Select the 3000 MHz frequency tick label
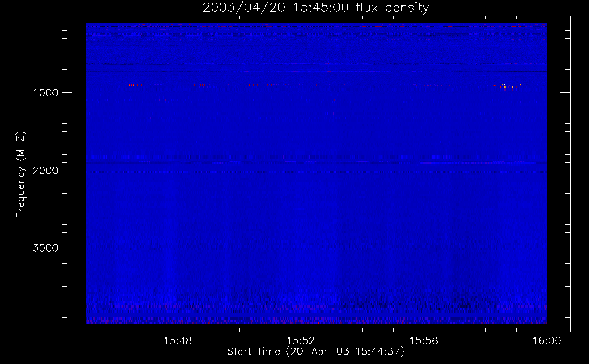 pos(46,248)
